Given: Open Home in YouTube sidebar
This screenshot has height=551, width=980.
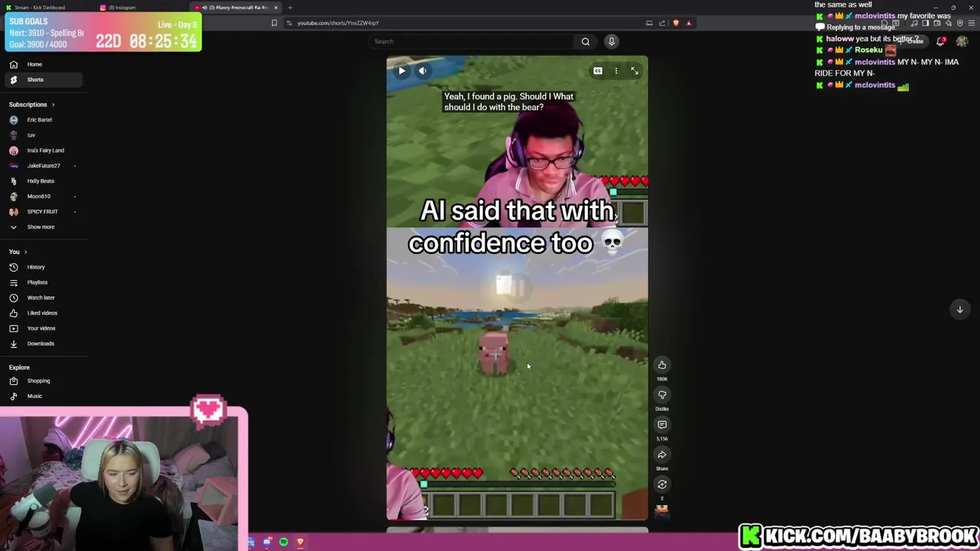Looking at the screenshot, I should pyautogui.click(x=44, y=64).
